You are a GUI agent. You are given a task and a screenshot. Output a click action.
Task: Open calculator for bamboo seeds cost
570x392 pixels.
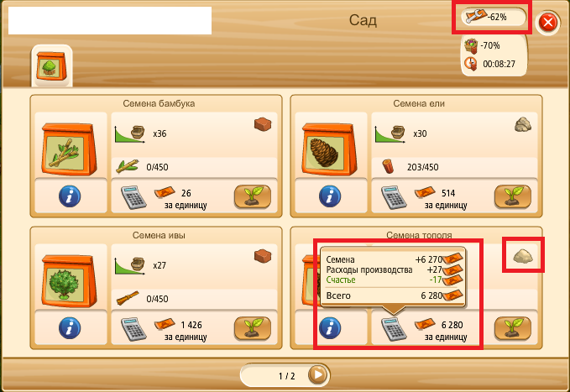133,198
